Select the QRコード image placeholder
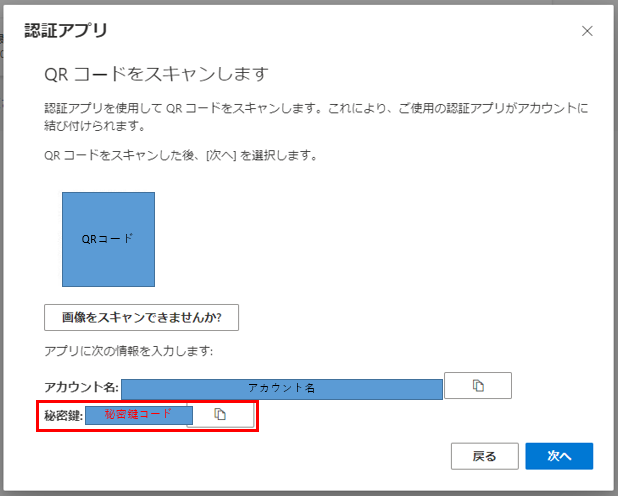The width and height of the screenshot is (618, 496). pyautogui.click(x=108, y=239)
